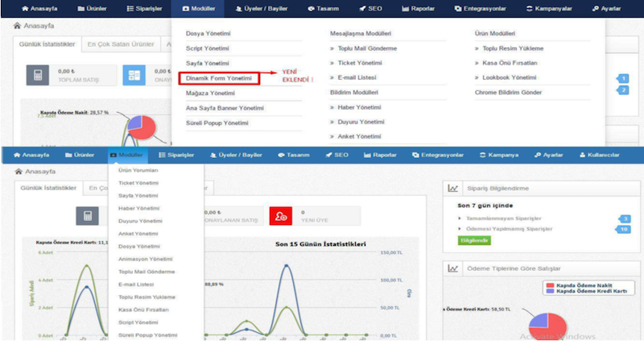Click the Son 7 gün içinde label
Image resolution: width=644 pixels, height=341 pixels.
[x=485, y=206]
